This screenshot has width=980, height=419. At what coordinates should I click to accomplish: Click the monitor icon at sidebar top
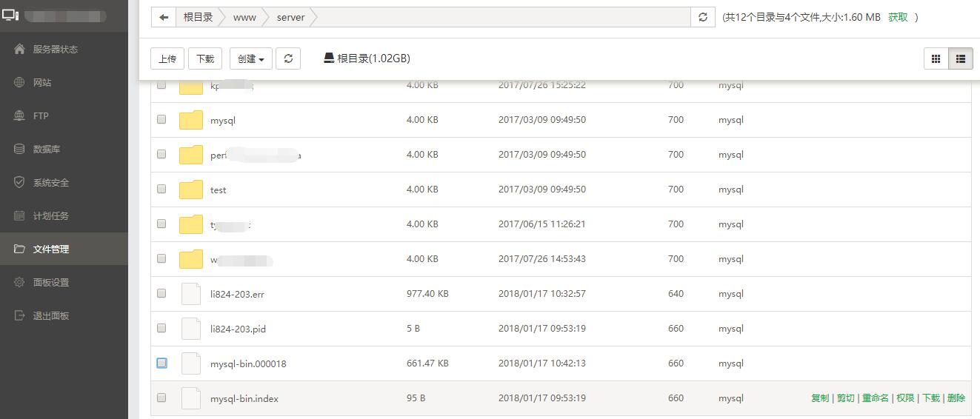click(x=10, y=14)
